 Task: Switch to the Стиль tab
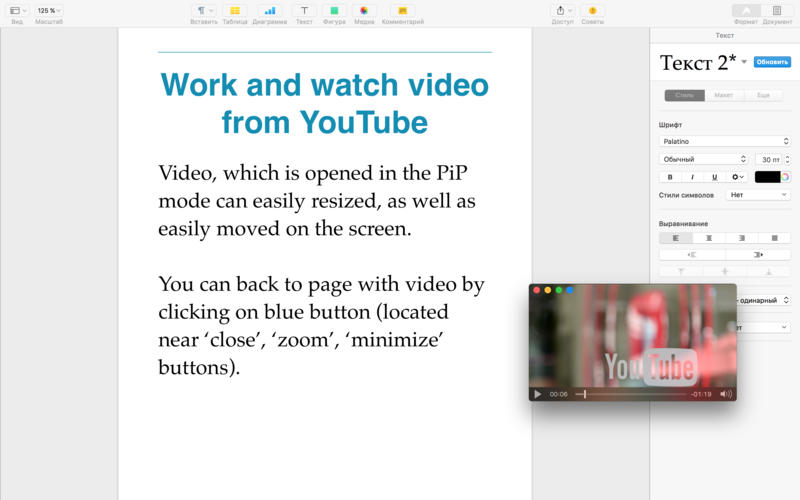tap(684, 95)
